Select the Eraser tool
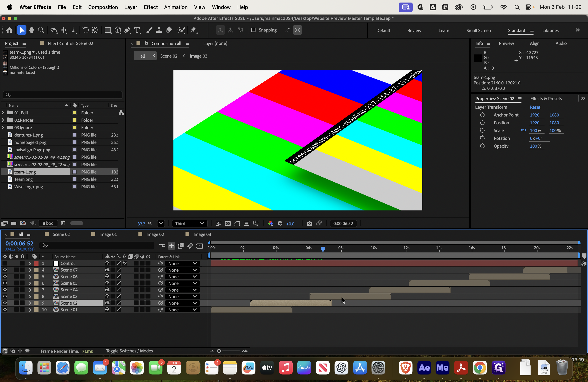 point(169,30)
